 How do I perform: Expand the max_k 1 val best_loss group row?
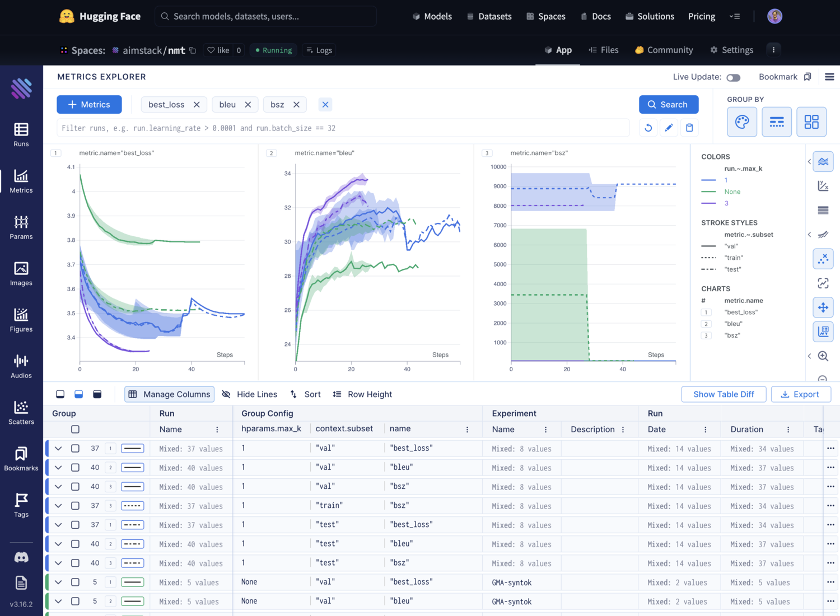pos(58,449)
